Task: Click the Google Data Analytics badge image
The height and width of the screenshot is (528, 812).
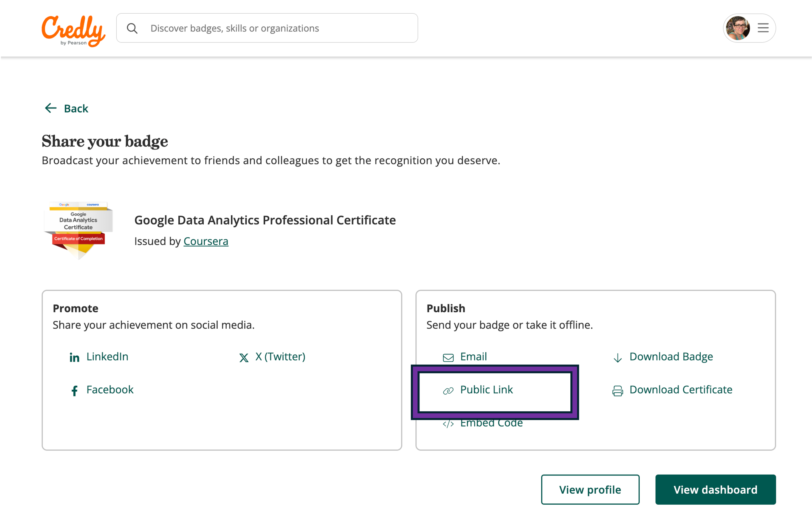Action: click(x=78, y=230)
